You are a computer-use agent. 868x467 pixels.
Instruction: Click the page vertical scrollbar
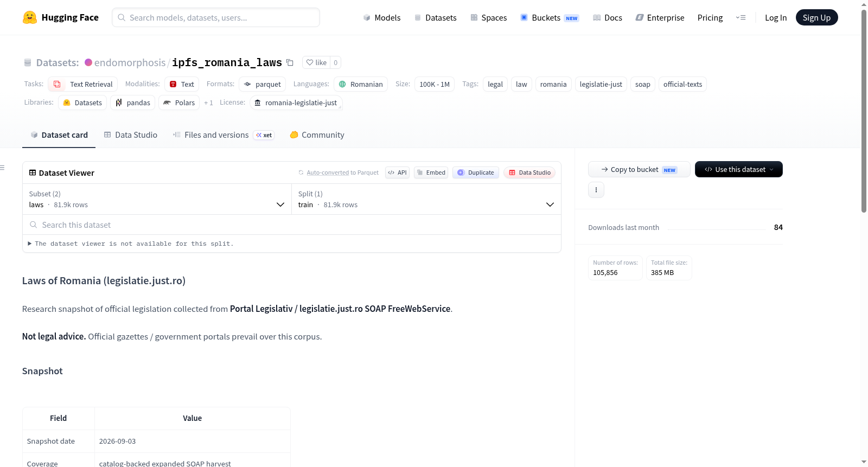pos(864,111)
